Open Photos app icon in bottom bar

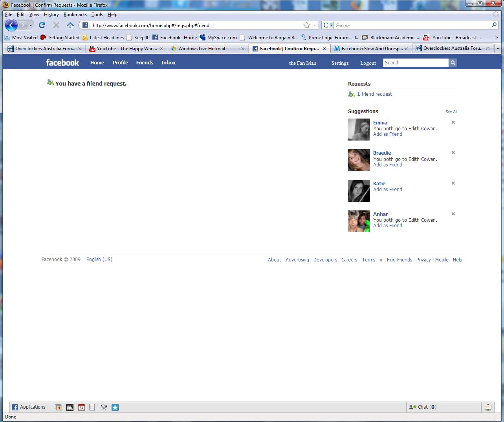point(59,407)
